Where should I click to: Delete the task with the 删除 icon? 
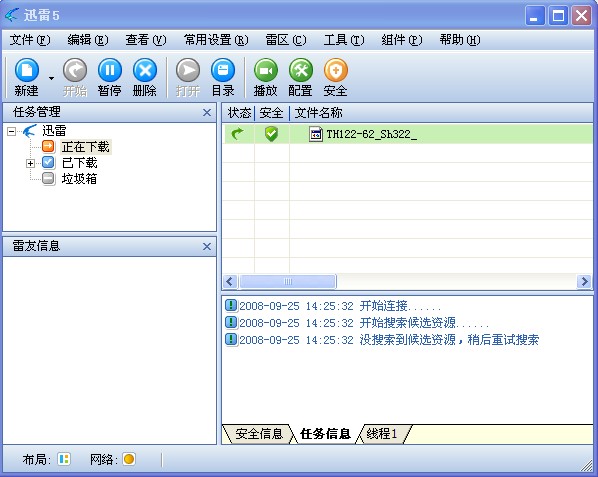[x=145, y=71]
